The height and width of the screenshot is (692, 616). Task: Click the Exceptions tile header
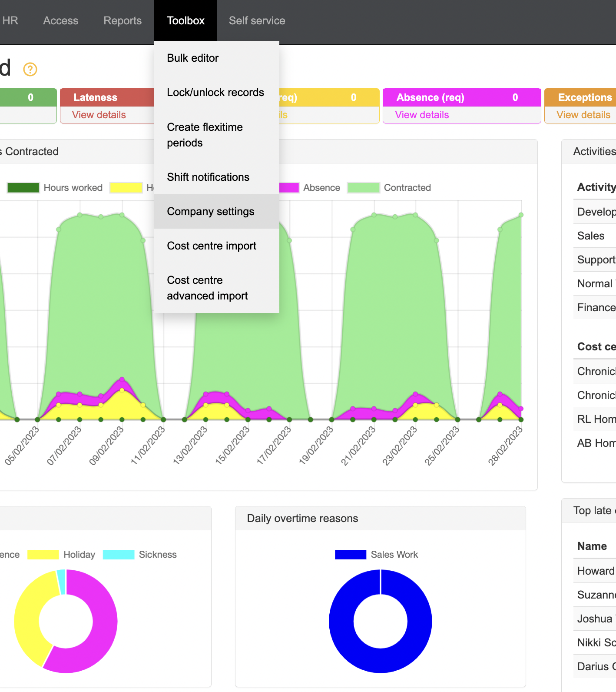[x=580, y=97]
